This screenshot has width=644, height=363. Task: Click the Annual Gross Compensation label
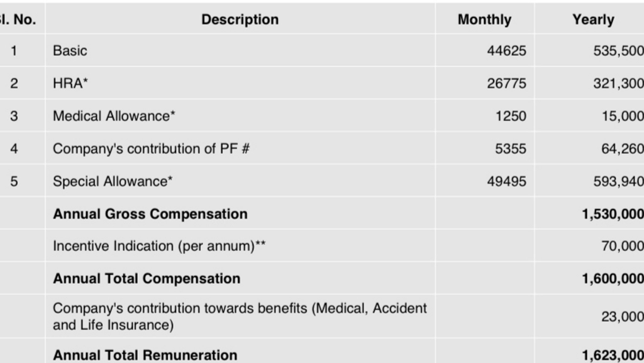(x=150, y=214)
